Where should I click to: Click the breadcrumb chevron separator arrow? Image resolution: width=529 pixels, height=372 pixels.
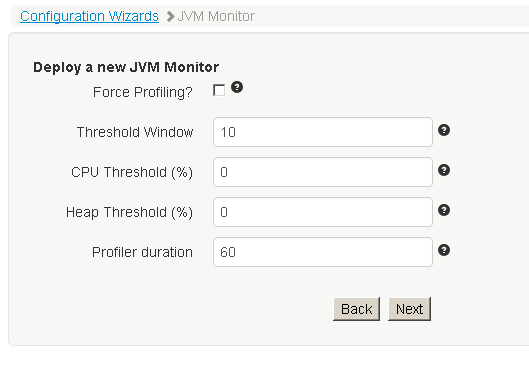[x=170, y=17]
